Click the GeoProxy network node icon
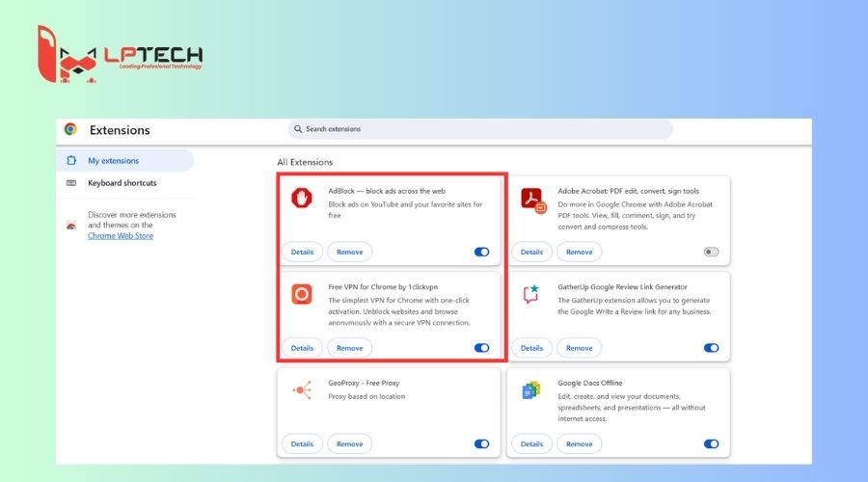Image resolution: width=868 pixels, height=482 pixels. point(302,390)
